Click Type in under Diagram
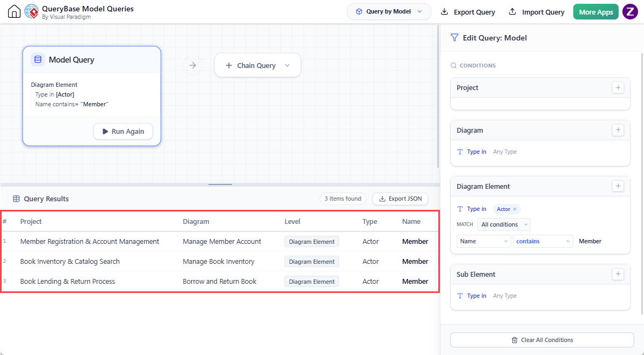 pos(477,152)
